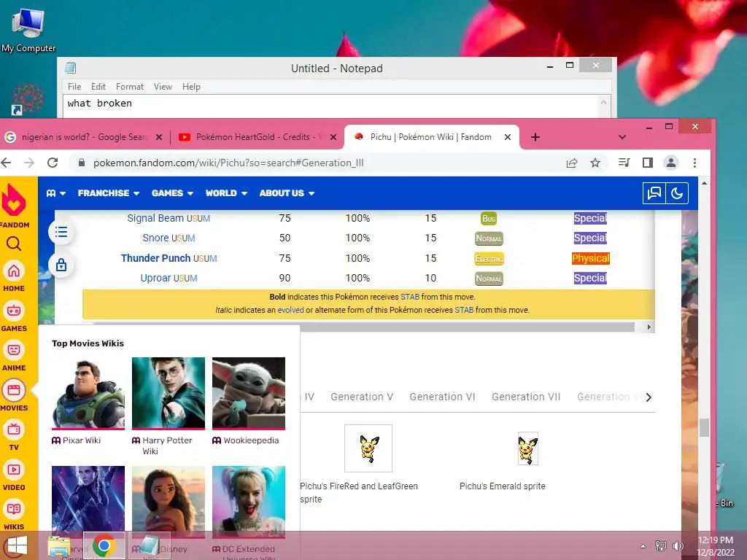Open the table of contents list icon
Image resolution: width=747 pixels, height=560 pixels.
click(61, 233)
